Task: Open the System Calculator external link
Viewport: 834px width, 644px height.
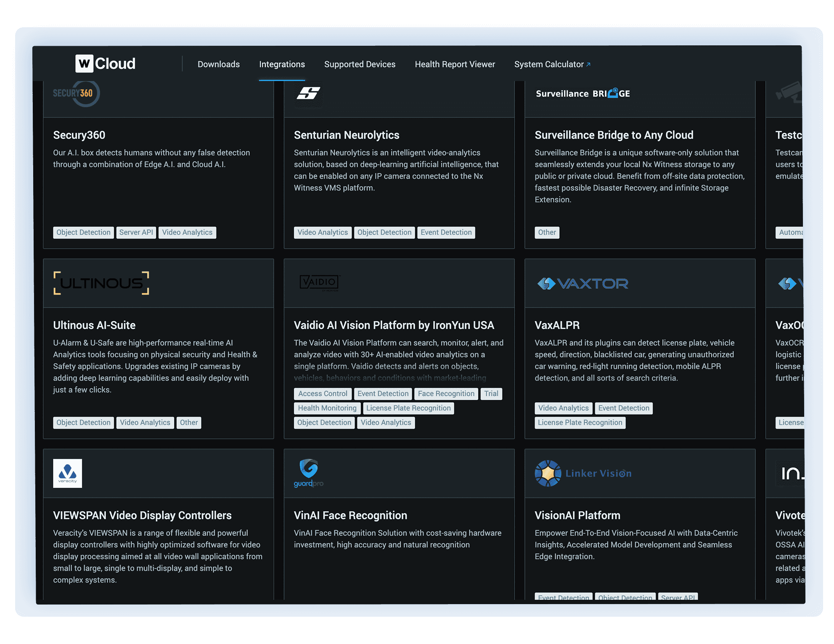Action: [x=552, y=64]
